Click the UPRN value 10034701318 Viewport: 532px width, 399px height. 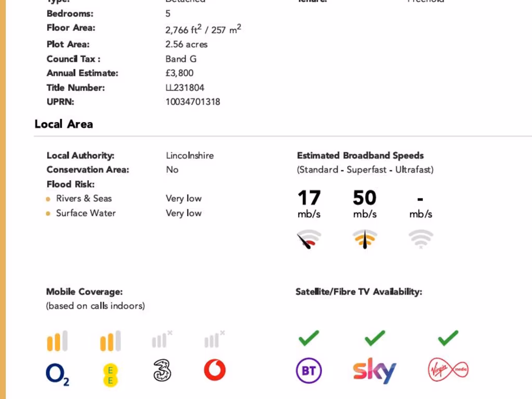click(x=193, y=102)
